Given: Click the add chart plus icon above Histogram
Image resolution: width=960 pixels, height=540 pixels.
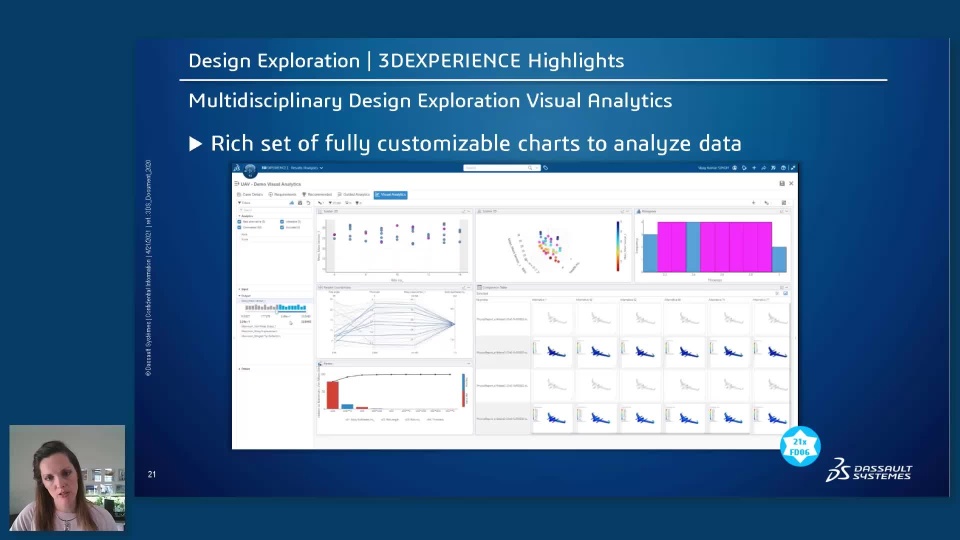Looking at the screenshot, I should pos(754,203).
